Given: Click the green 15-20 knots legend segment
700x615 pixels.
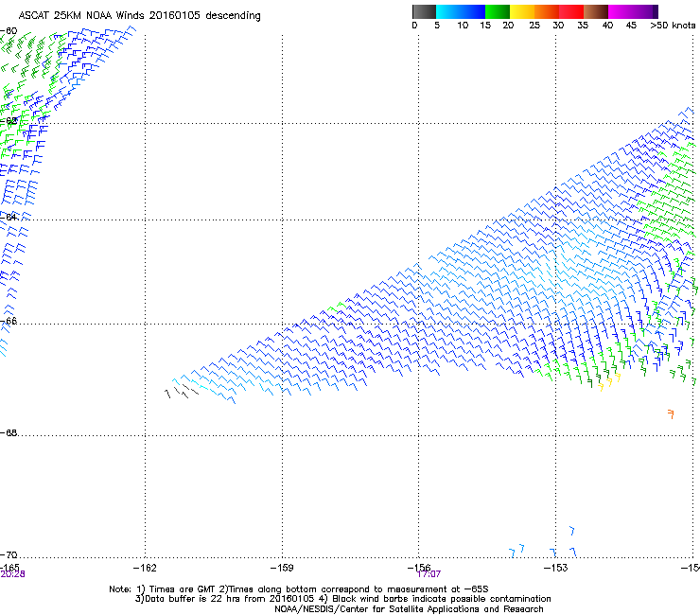Looking at the screenshot, I should (498, 11).
